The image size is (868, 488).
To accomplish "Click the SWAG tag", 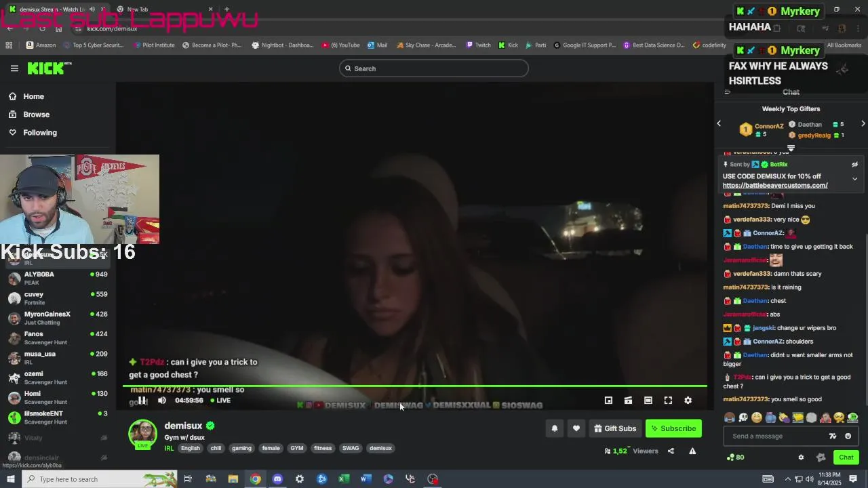I will click(351, 448).
